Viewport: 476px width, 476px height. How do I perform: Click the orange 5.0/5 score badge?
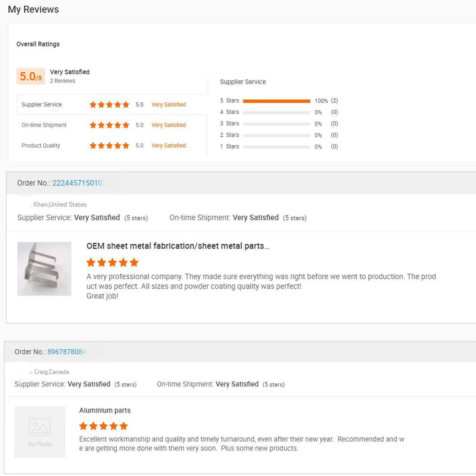pos(31,76)
